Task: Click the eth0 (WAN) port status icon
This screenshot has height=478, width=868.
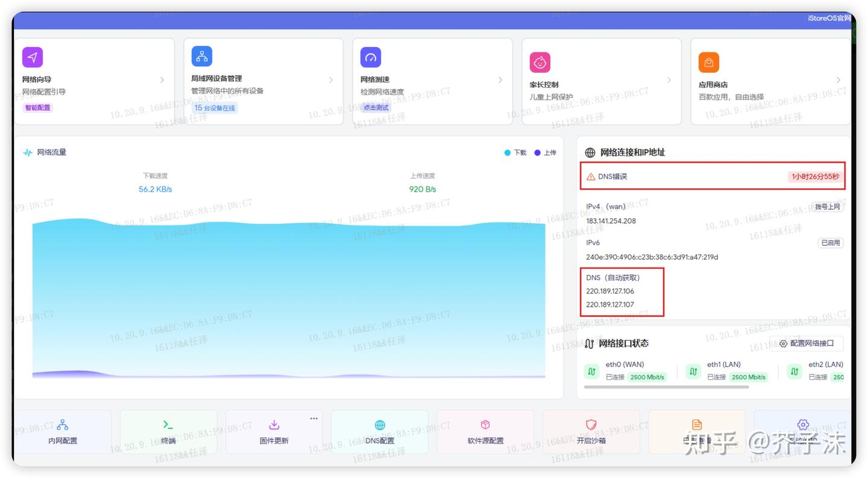Action: coord(592,371)
